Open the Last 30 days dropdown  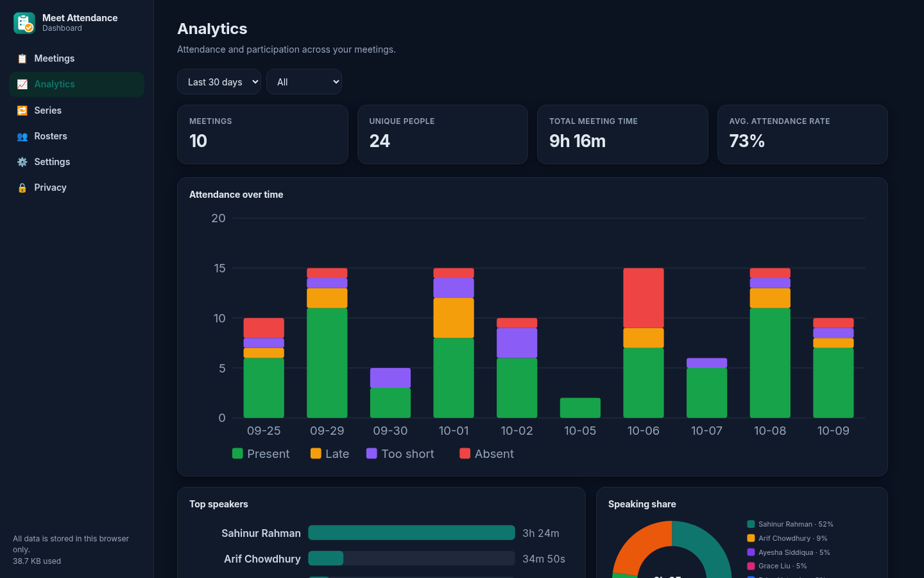219,82
